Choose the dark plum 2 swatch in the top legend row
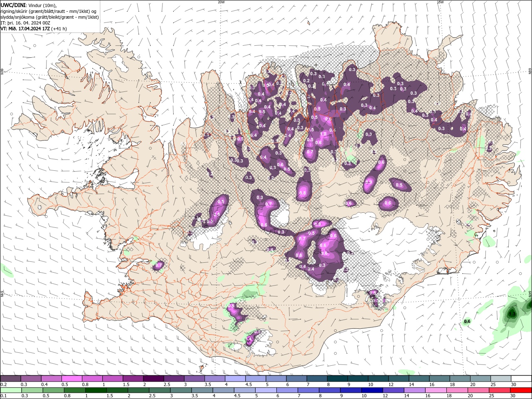The height and width of the screenshot is (399, 532). tap(153, 379)
